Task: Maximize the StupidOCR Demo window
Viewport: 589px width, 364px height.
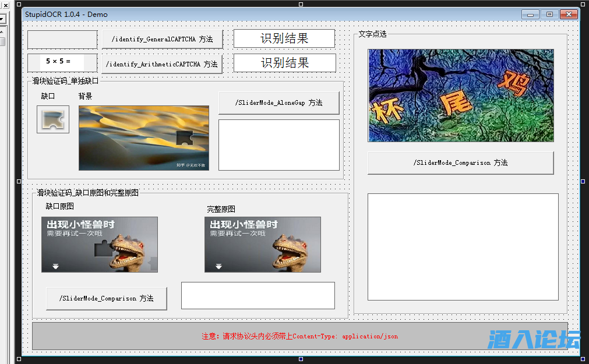Action: point(549,15)
